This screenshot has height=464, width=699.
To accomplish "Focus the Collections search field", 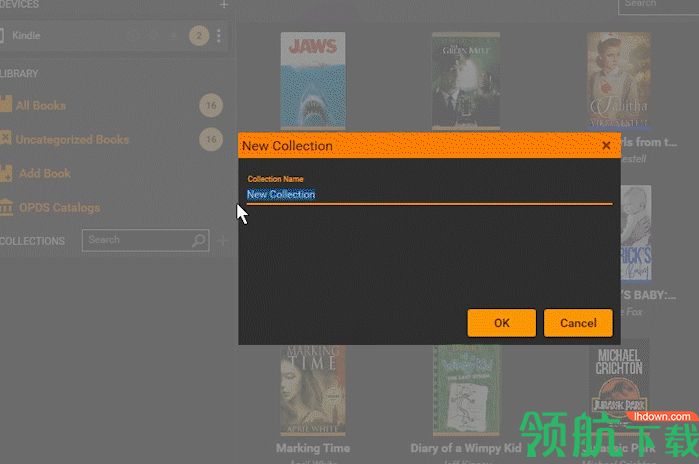I will tap(145, 240).
